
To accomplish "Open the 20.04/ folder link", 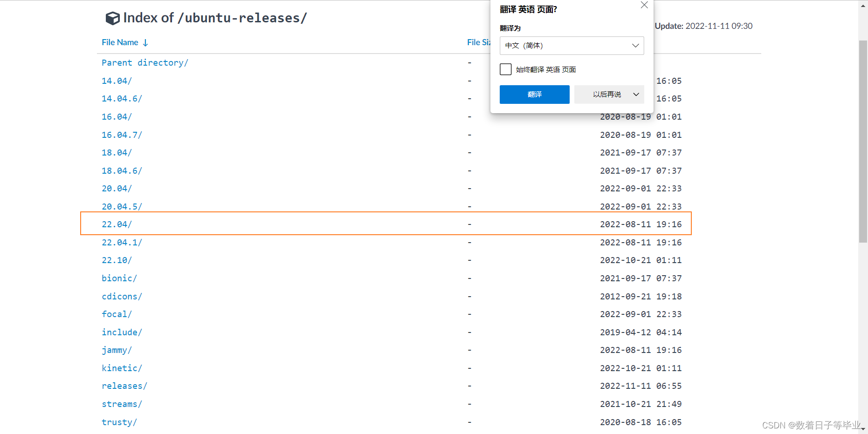I will tap(117, 189).
